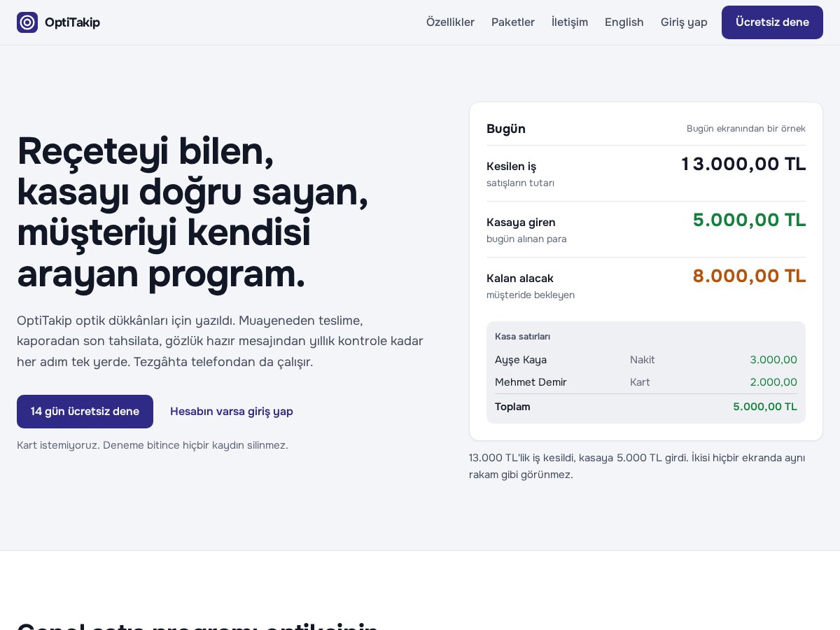Click the 3.000,00 amount

pyautogui.click(x=773, y=360)
